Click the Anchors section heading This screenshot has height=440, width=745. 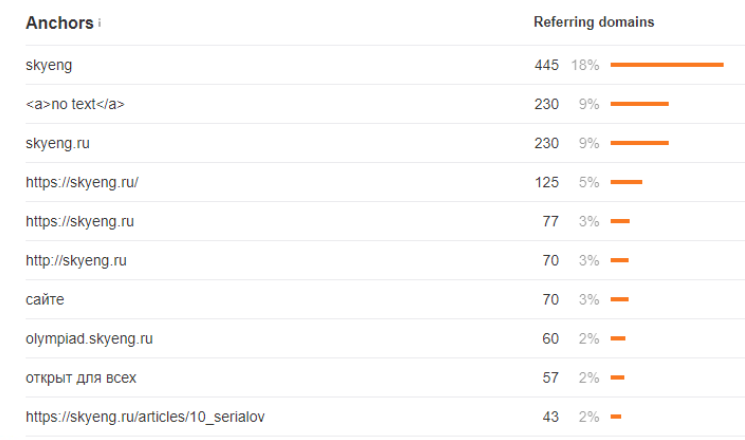59,22
